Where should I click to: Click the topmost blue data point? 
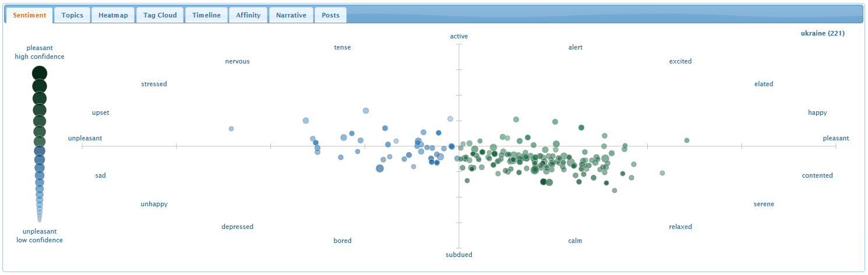tap(366, 111)
